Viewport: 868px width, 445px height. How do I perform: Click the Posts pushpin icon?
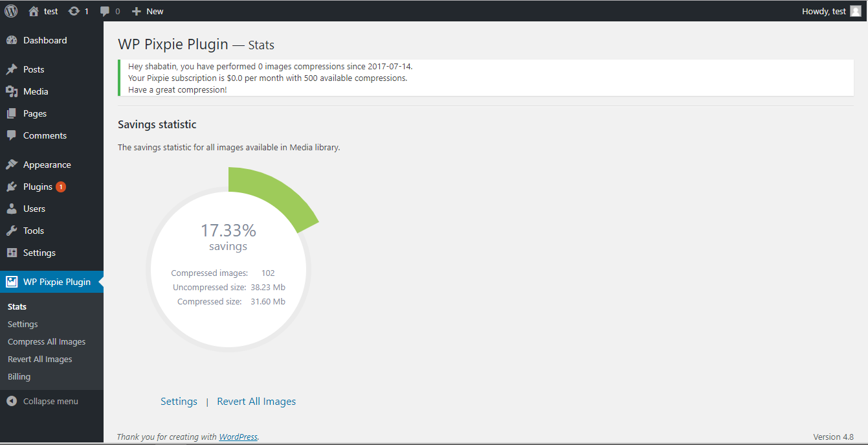coord(12,69)
